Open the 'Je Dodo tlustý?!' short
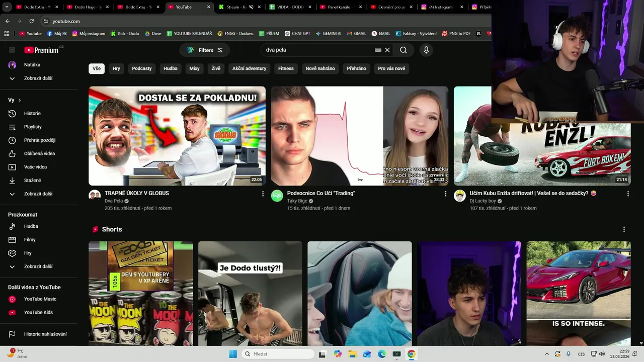 point(250,293)
